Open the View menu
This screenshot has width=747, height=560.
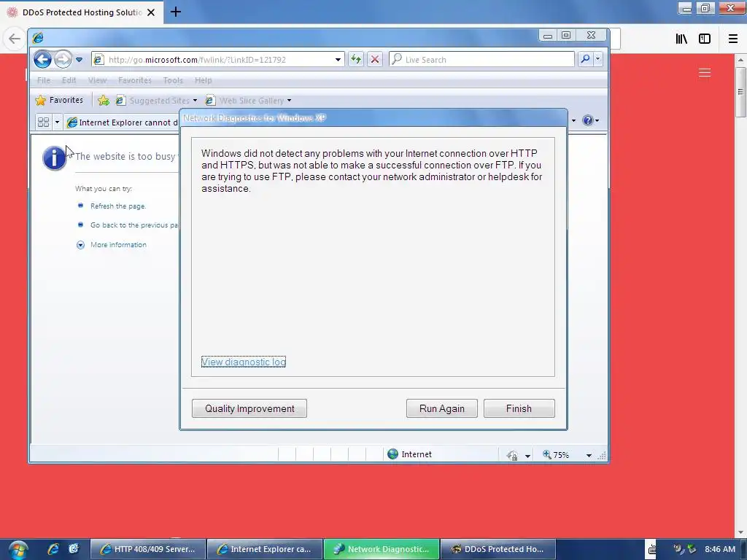[97, 80]
